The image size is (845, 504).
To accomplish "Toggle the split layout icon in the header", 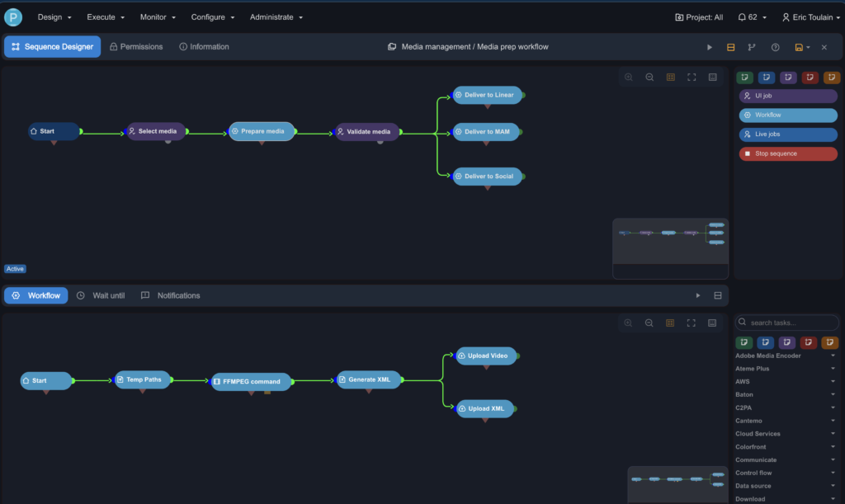I will [x=730, y=47].
